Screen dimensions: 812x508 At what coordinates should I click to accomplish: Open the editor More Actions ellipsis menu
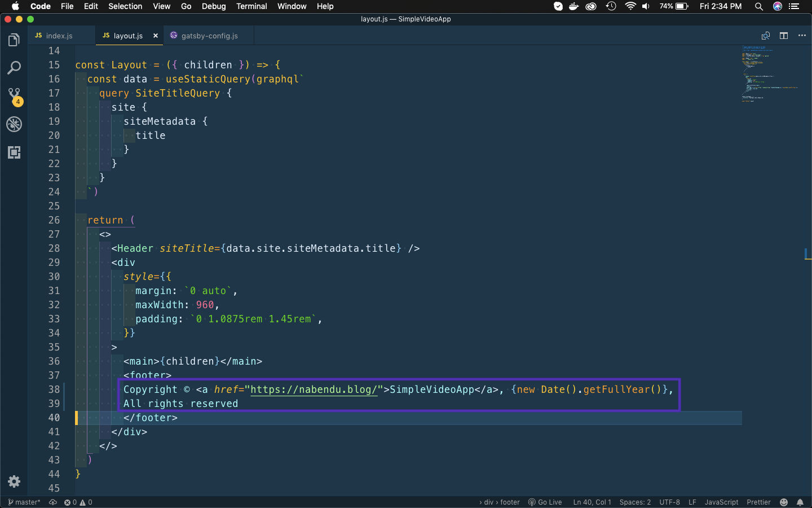click(x=802, y=36)
